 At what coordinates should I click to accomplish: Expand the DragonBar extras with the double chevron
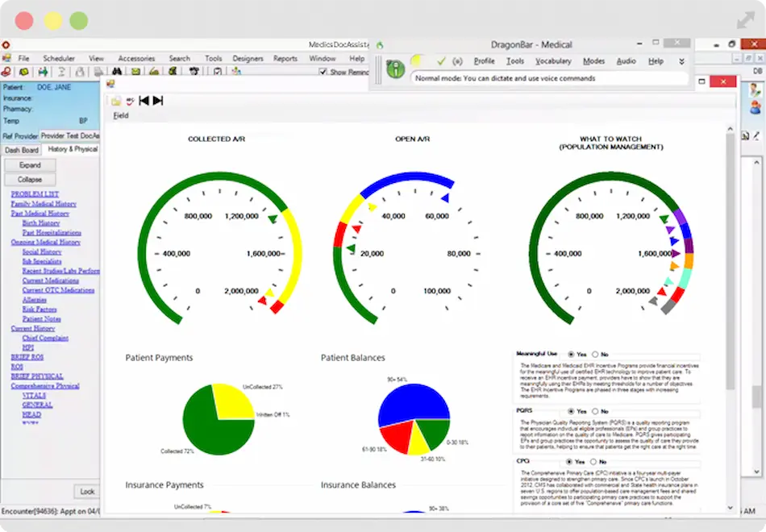point(681,60)
